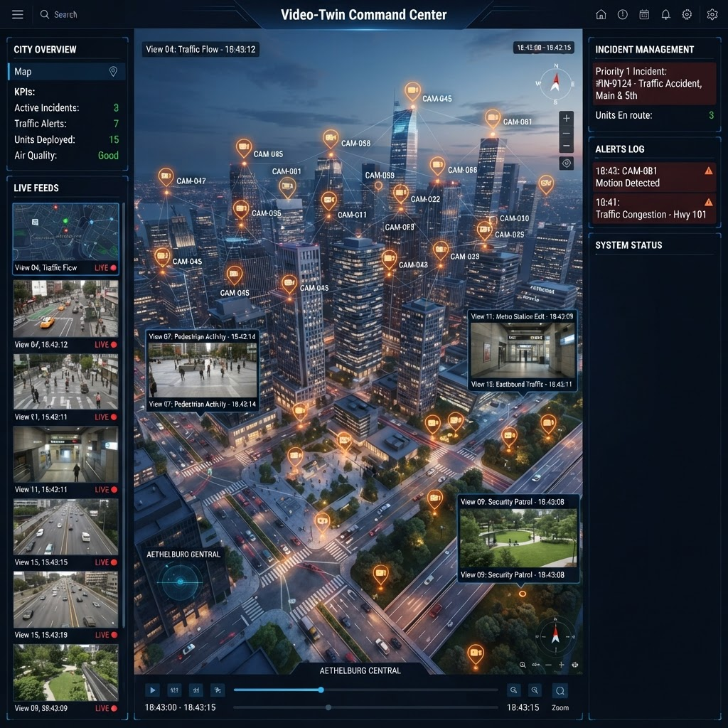
Task: Open the Traffic Congestion - Hwy 101 alert
Action: pos(655,208)
